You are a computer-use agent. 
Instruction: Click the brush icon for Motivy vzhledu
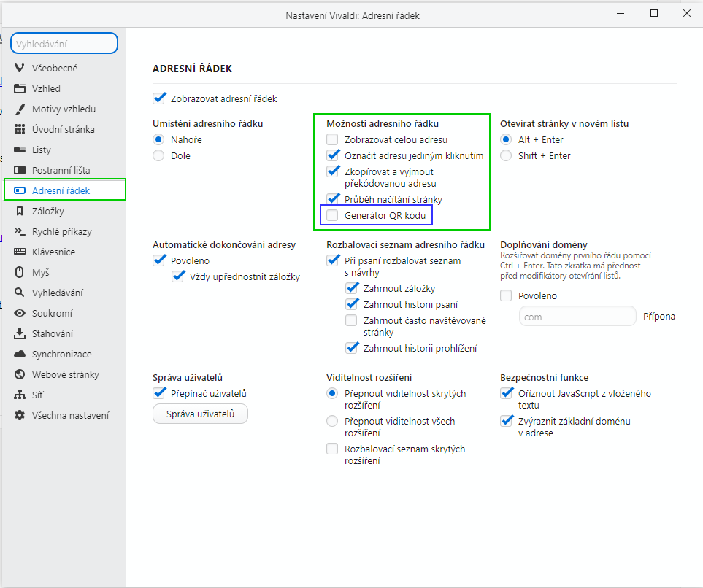(x=19, y=109)
